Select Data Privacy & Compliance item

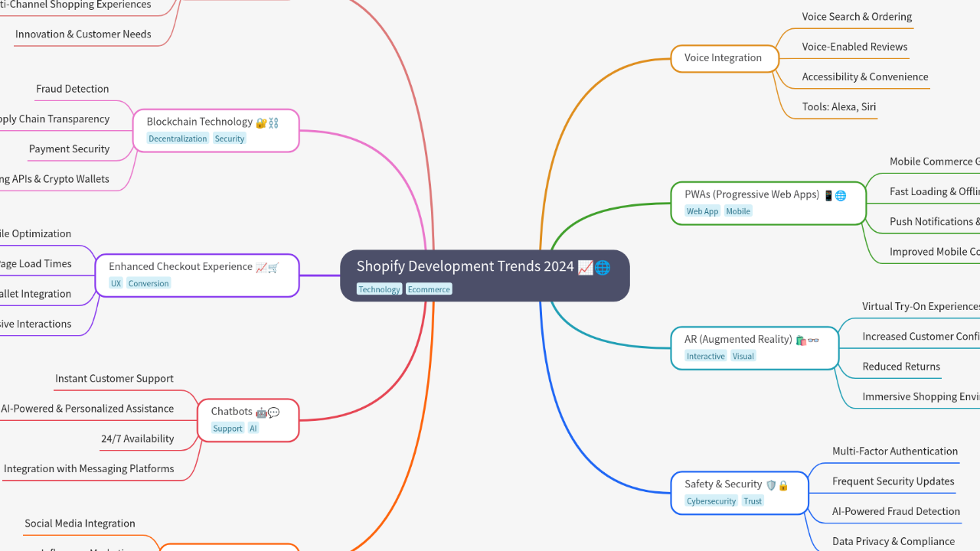893,542
